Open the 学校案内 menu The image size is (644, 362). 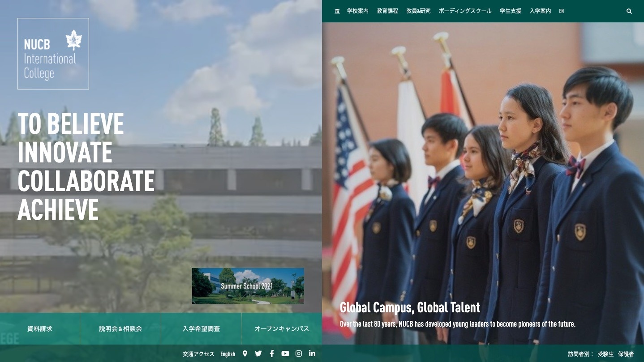point(358,11)
